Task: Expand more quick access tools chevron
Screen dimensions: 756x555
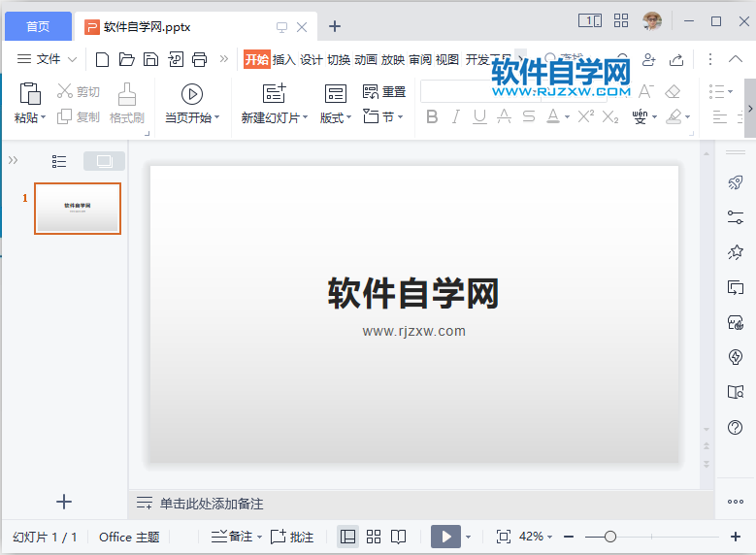Action: click(x=224, y=59)
